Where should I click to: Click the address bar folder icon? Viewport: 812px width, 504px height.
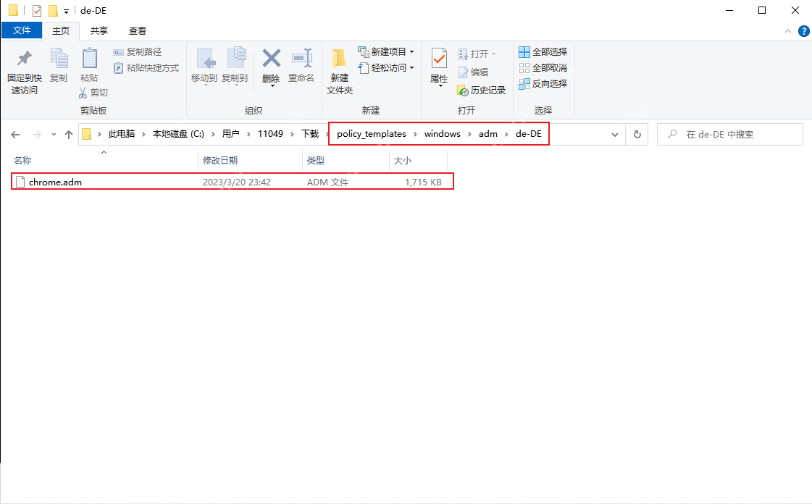point(87,134)
